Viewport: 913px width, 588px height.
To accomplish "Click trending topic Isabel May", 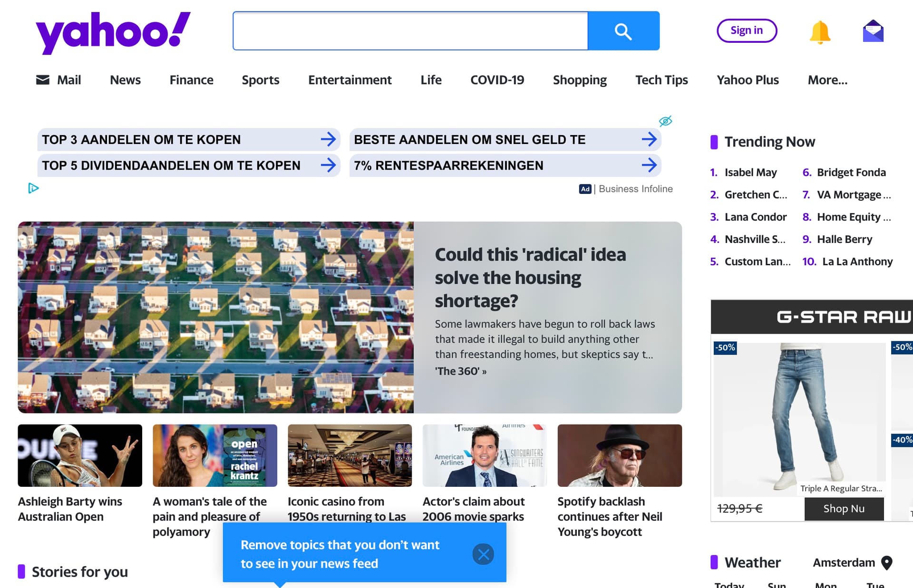I will click(750, 173).
